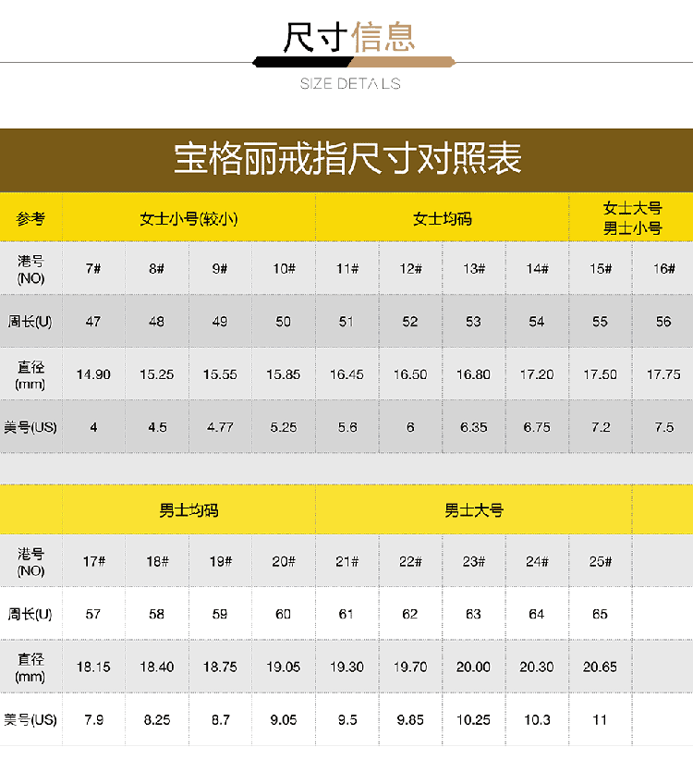Click size cell 16#
The height and width of the screenshot is (784, 693).
click(x=663, y=269)
